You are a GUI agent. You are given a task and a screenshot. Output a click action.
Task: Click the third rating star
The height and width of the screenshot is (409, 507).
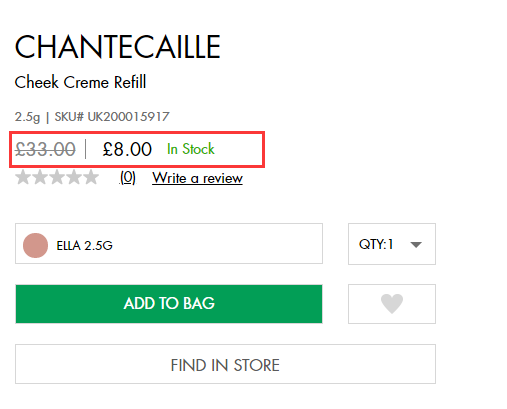point(57,177)
